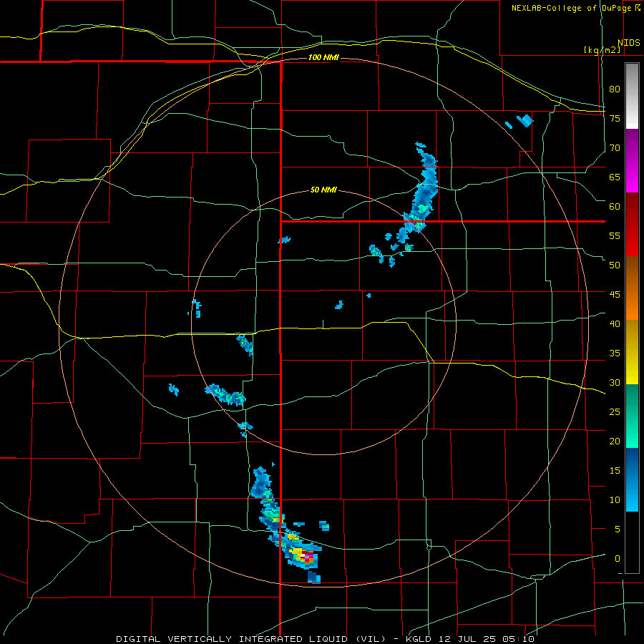Click the green segment of the color scale
The image size is (644, 644).
click(x=632, y=416)
